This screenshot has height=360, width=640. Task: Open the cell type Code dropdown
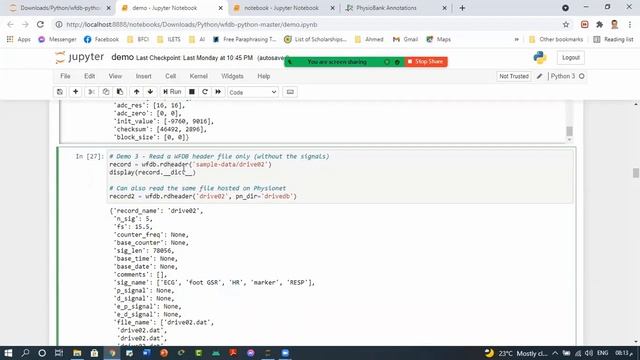tap(253, 92)
